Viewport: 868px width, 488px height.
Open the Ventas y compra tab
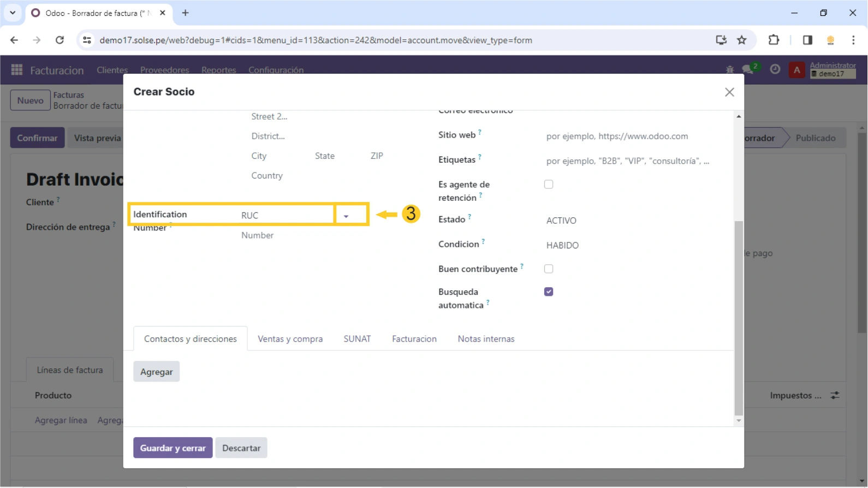click(290, 339)
